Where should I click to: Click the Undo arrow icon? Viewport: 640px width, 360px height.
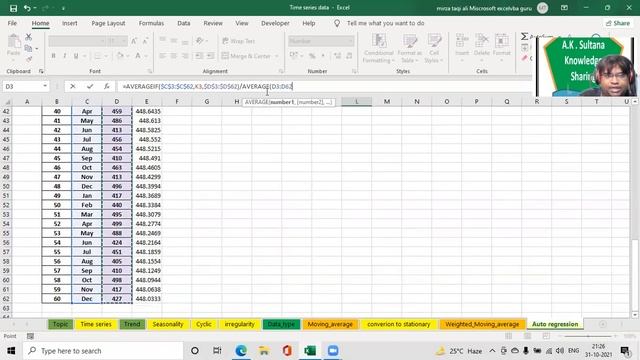27,8
